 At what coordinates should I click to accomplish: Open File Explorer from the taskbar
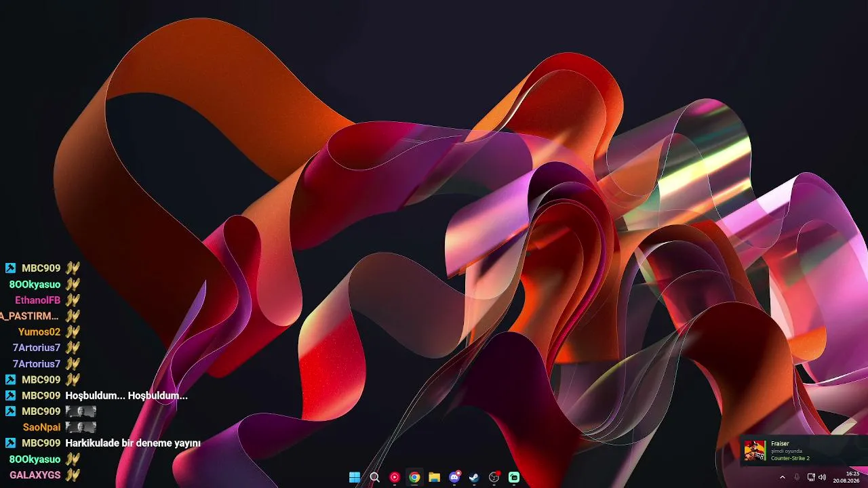pos(434,477)
